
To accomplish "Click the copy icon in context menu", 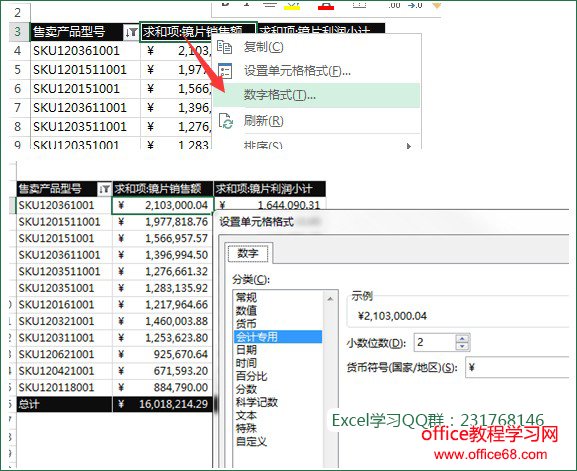I will point(224,47).
